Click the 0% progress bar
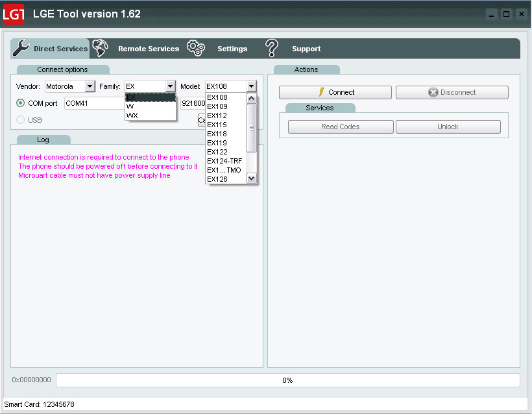Image resolution: width=532 pixels, height=414 pixels. click(x=287, y=380)
